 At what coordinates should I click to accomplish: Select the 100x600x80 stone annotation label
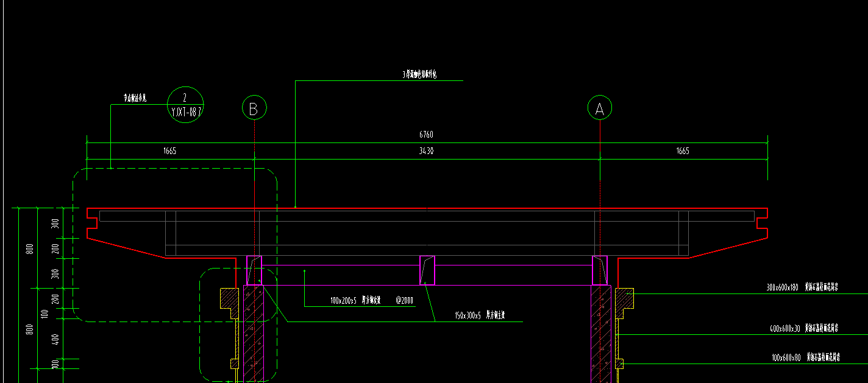pyautogui.click(x=805, y=358)
